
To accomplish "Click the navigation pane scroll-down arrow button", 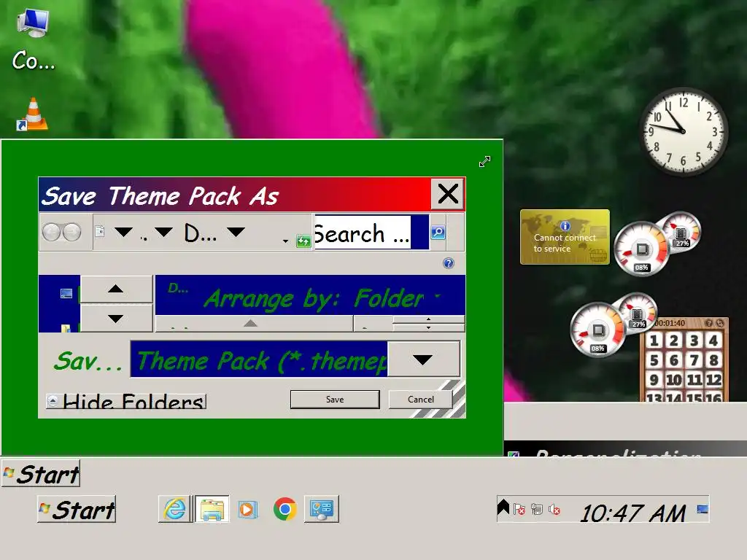I will (116, 318).
